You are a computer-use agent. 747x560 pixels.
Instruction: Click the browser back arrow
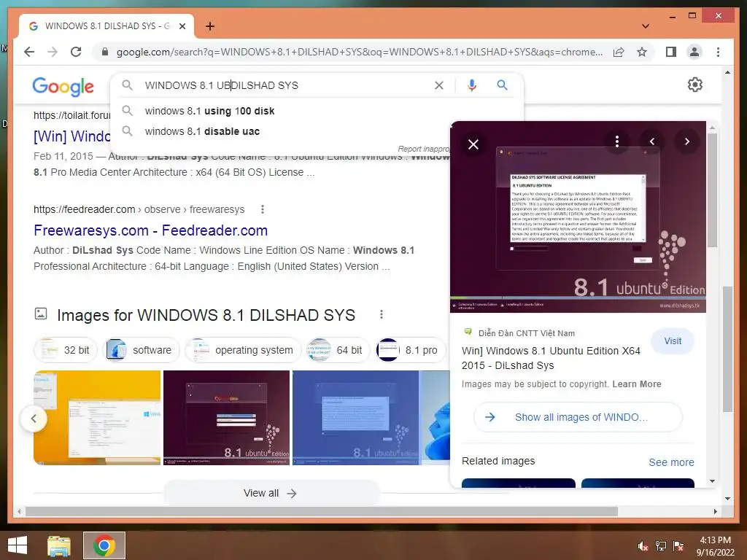pos(29,52)
